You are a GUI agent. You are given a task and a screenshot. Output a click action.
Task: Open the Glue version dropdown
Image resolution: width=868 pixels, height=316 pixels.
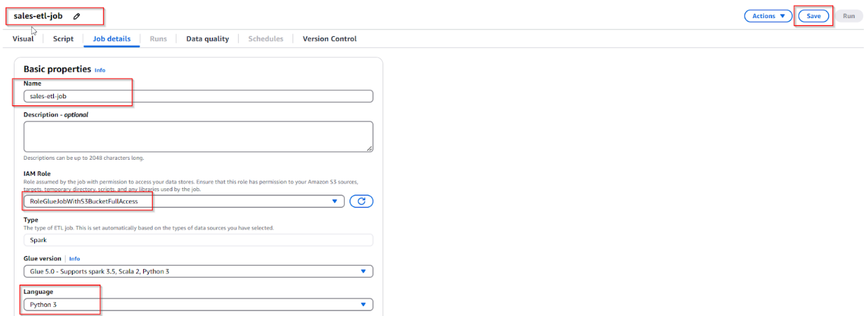(198, 271)
